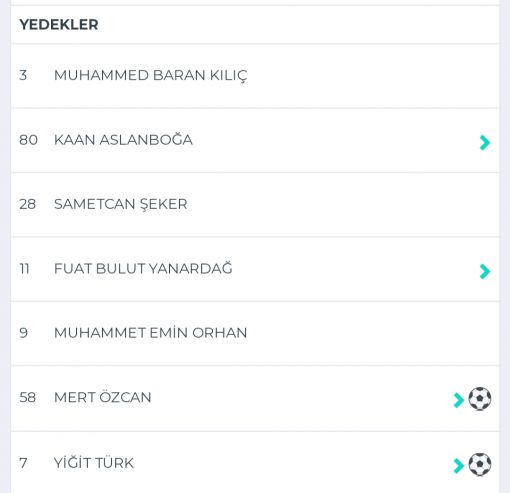Click the goal ball icon for Mert Özcan
The height and width of the screenshot is (493, 510).
coord(480,398)
